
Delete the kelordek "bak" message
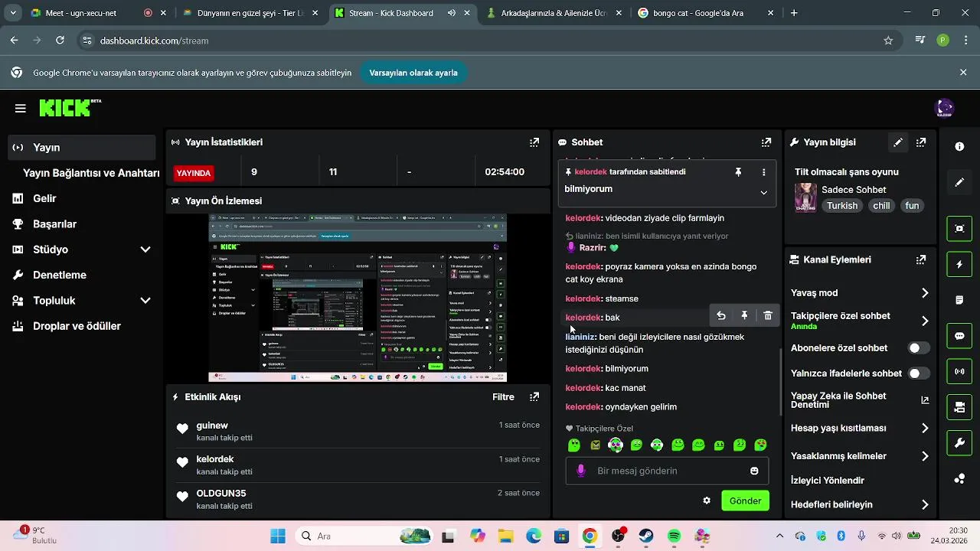[x=768, y=315]
